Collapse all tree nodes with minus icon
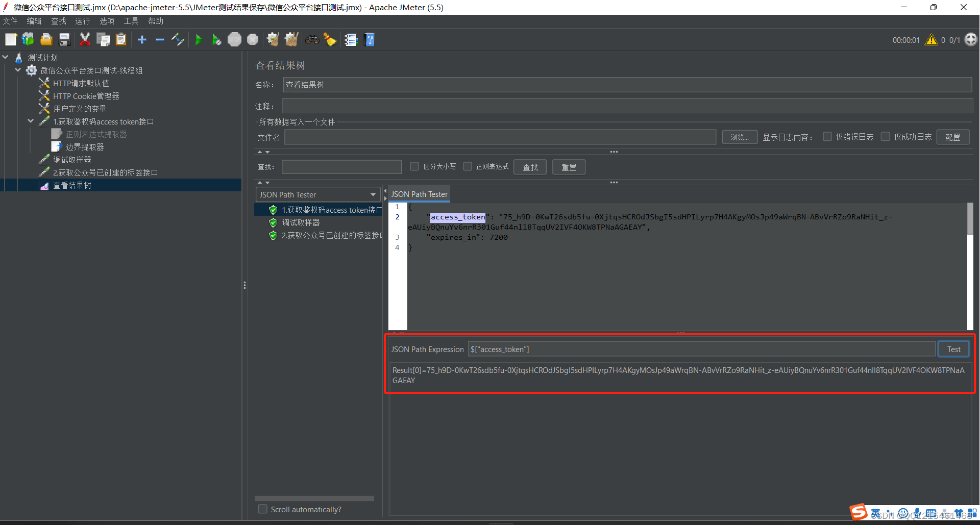Screen dimensions: 980x525 tap(160, 39)
